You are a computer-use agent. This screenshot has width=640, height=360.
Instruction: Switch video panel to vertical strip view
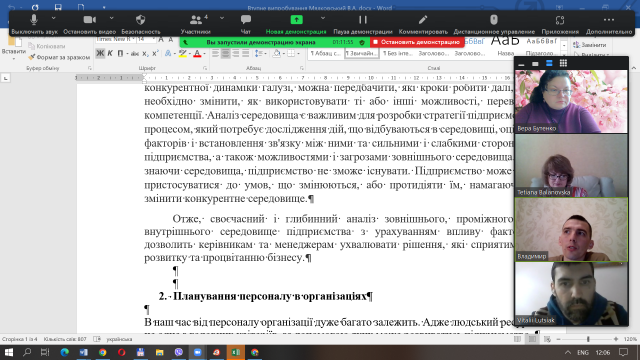[x=549, y=64]
